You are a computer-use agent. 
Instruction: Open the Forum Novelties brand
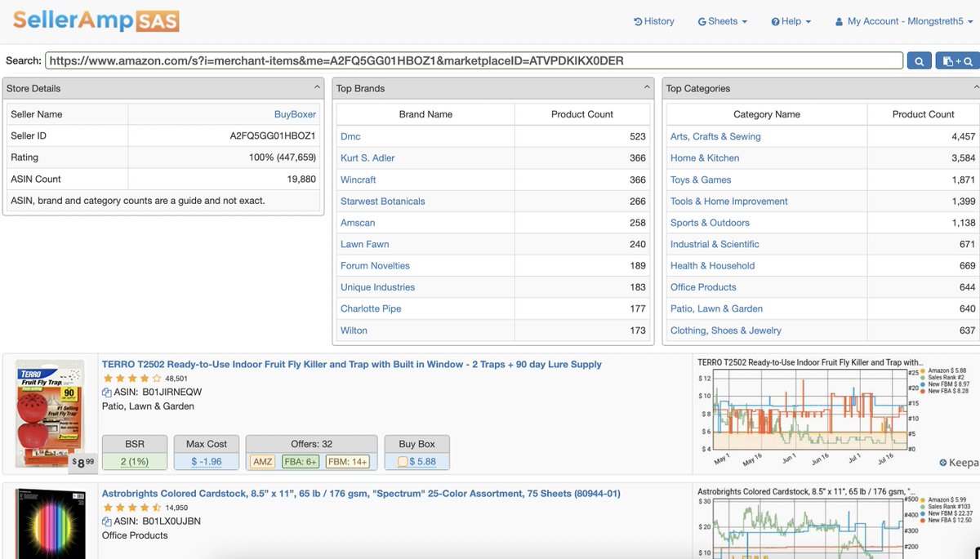tap(375, 265)
